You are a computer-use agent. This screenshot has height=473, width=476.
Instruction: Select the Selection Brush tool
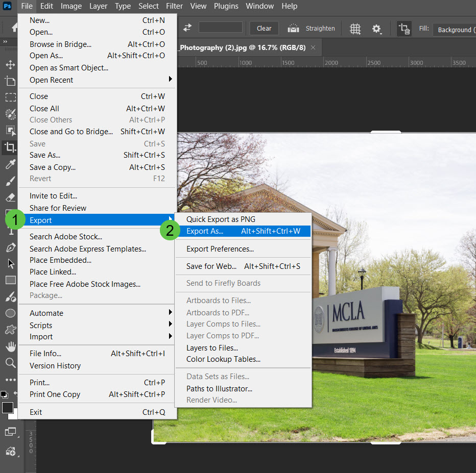point(11,114)
